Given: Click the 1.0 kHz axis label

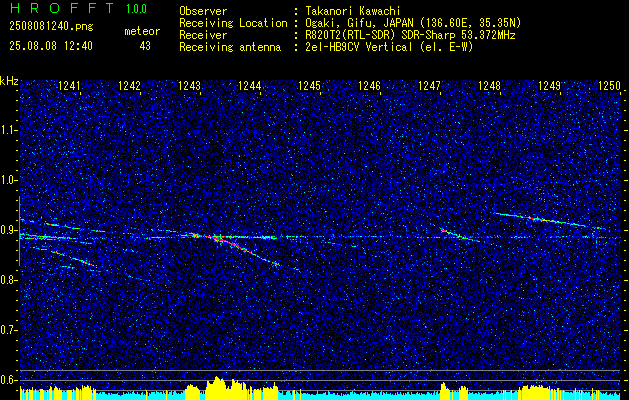Looking at the screenshot, I should tap(8, 180).
